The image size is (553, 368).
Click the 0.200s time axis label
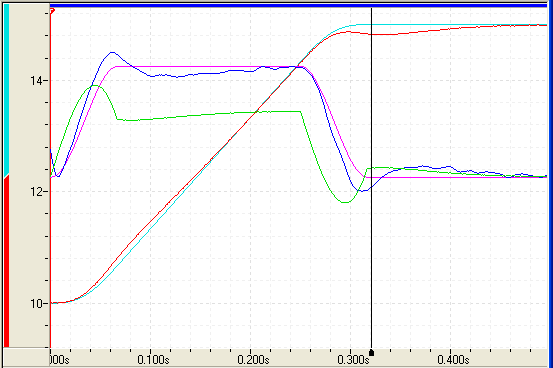[253, 360]
